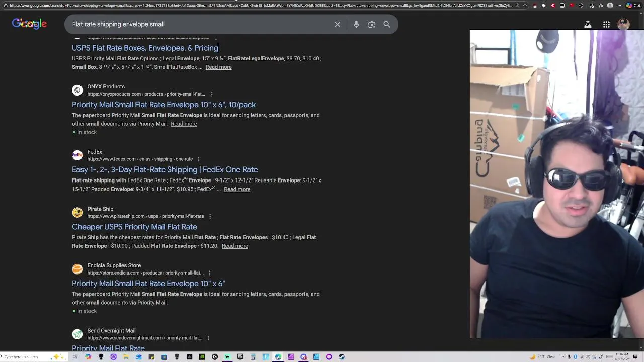This screenshot has height=362, width=644.
Task: Open Microsoft Edge from the taskbar
Action: tap(278, 357)
